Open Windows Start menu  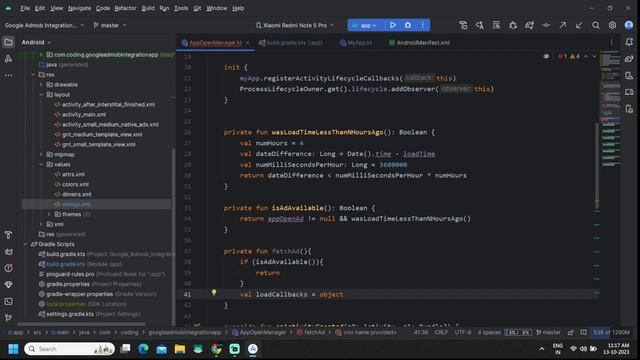pos(13,349)
